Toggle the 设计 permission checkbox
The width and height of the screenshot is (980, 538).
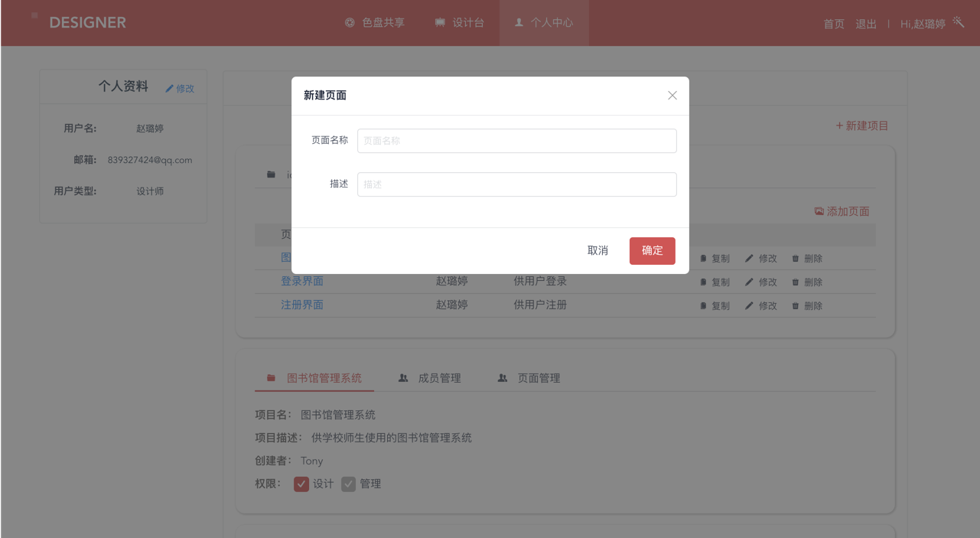301,484
